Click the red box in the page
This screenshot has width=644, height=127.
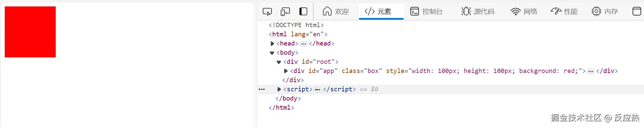[30, 32]
